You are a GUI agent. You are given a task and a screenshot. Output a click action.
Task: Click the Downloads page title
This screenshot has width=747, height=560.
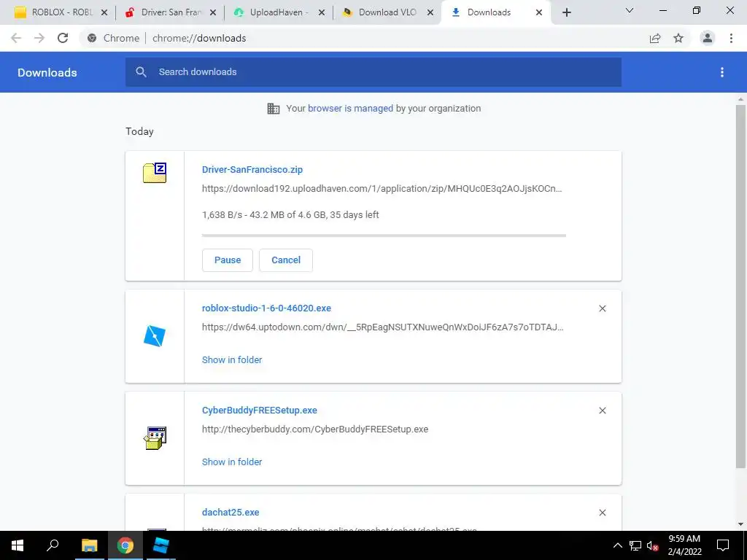click(47, 72)
